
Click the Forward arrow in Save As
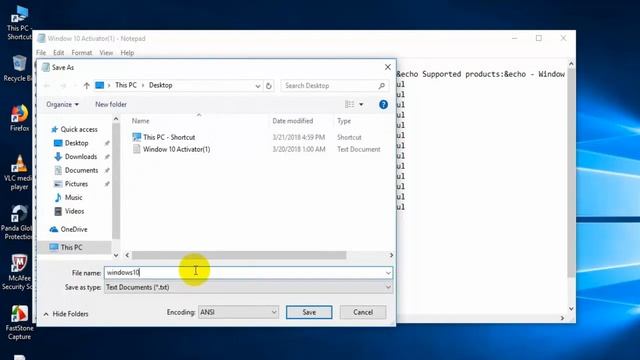tap(63, 86)
